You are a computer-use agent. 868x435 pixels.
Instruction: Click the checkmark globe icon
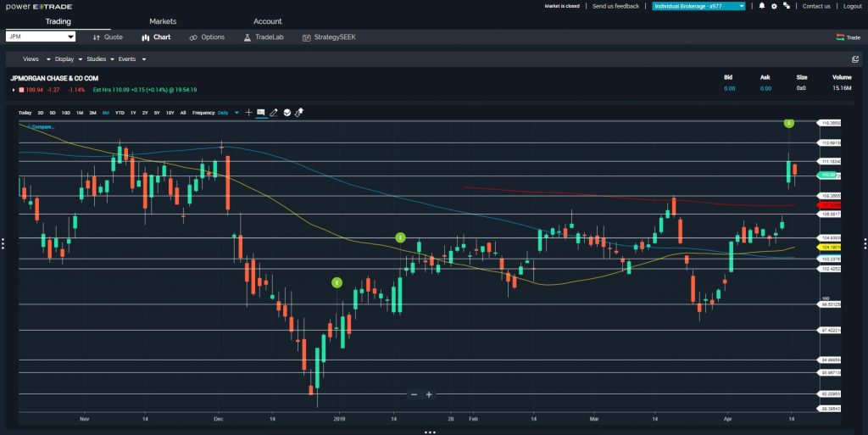287,112
